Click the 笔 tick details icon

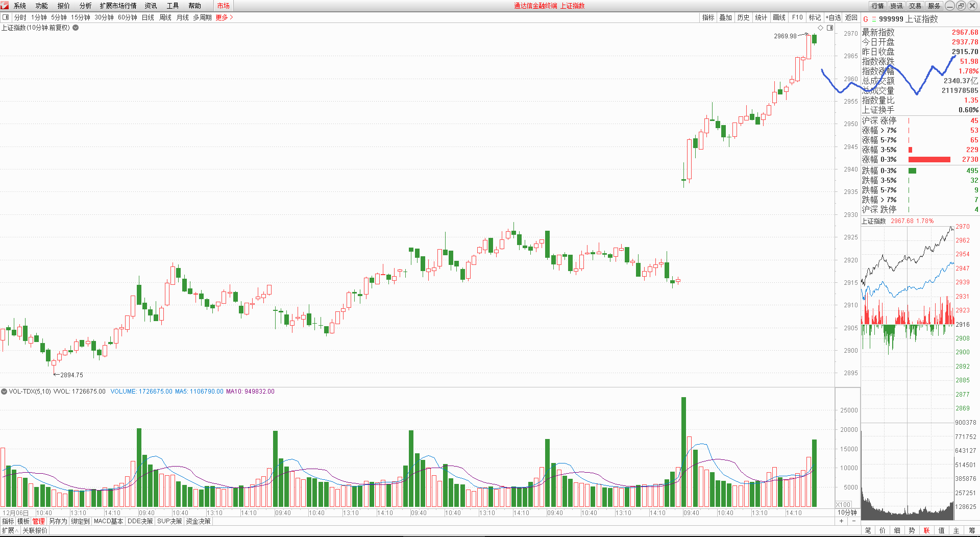(x=868, y=531)
